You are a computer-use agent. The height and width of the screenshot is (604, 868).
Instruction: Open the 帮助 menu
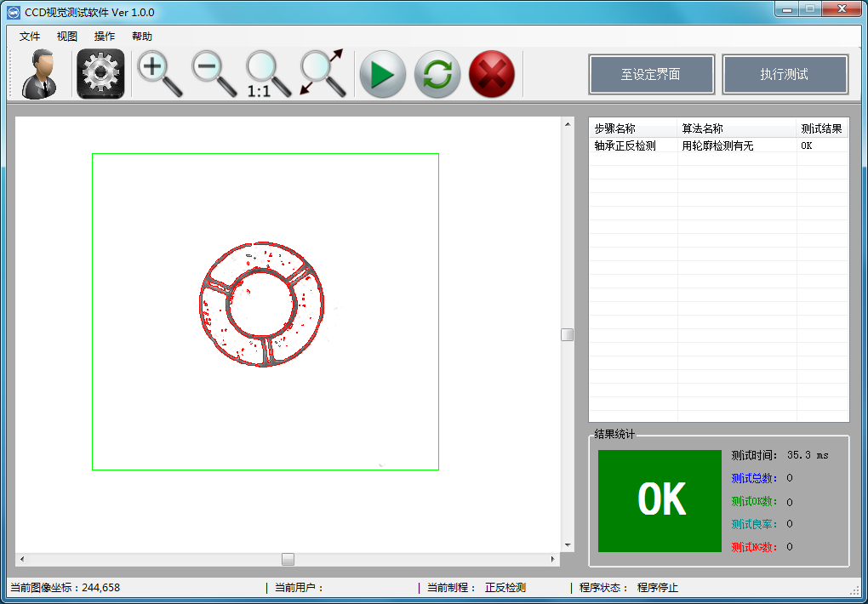[142, 37]
